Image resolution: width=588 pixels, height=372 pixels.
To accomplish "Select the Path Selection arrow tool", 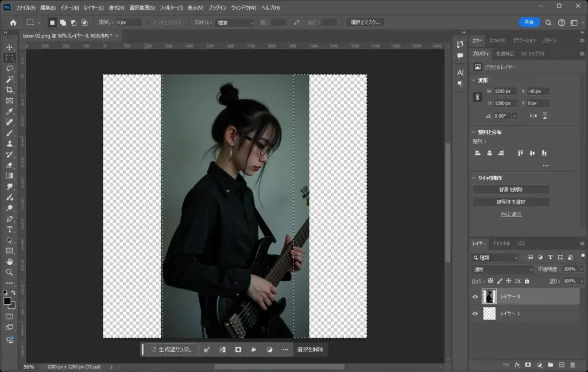I will [10, 241].
